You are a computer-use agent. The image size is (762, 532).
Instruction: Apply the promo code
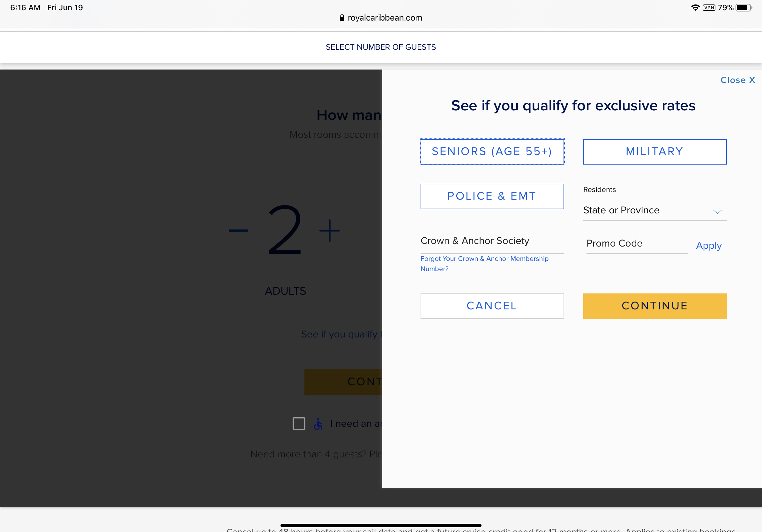coord(709,246)
